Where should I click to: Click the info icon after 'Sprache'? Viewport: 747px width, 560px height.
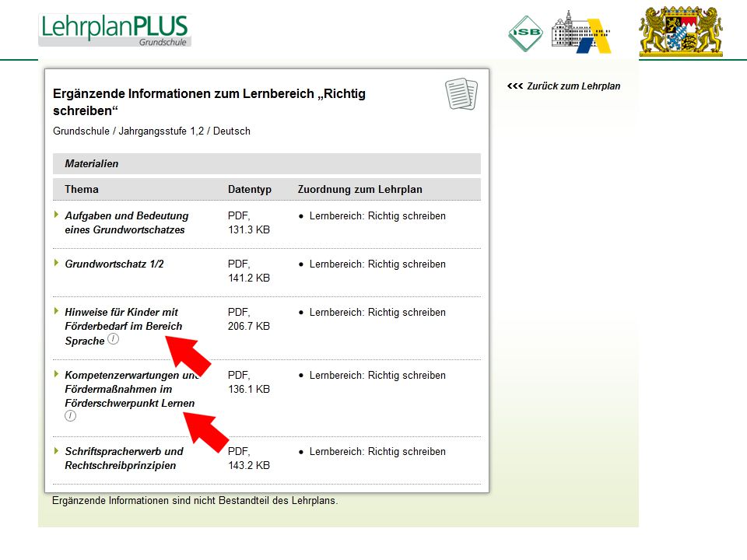point(113,339)
